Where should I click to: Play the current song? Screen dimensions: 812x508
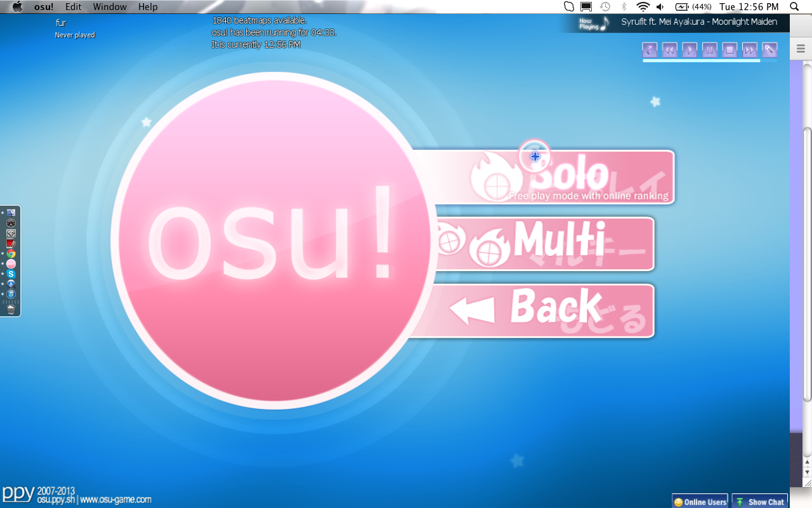(x=690, y=50)
